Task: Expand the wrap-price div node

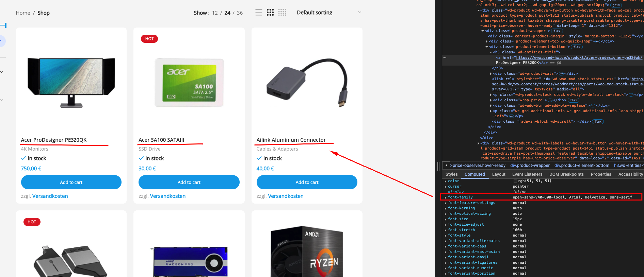Action: pyautogui.click(x=491, y=100)
